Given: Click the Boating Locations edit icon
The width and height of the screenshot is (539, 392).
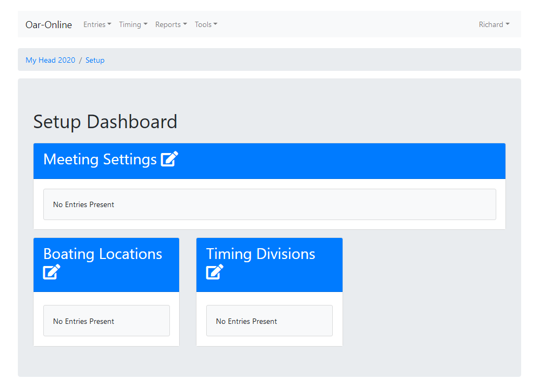Looking at the screenshot, I should [x=51, y=271].
